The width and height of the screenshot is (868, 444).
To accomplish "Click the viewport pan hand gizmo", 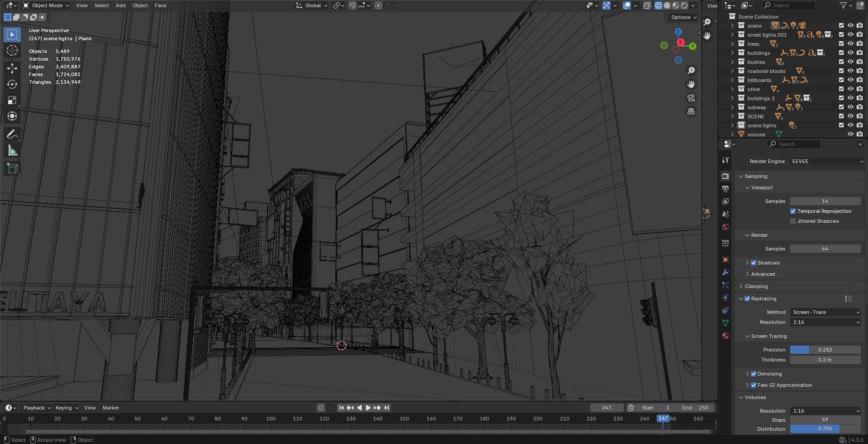I will pos(691,84).
